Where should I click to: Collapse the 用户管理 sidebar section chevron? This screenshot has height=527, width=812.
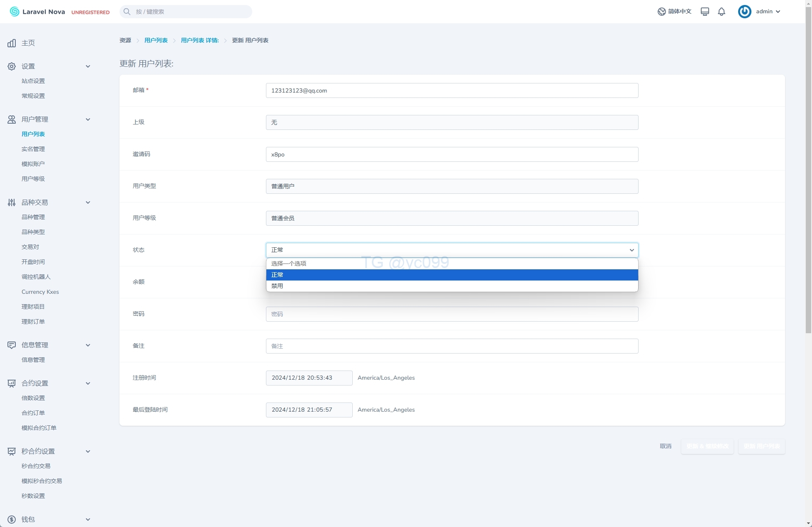(x=88, y=120)
